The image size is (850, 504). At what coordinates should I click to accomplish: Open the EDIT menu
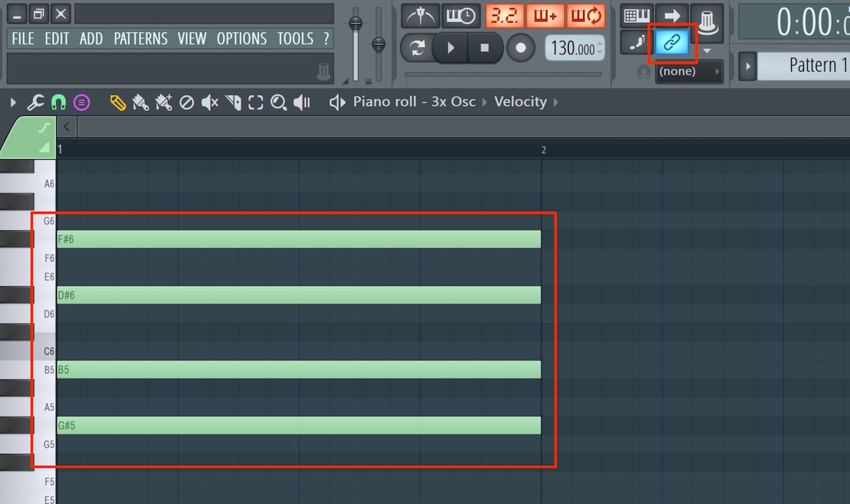tap(57, 39)
